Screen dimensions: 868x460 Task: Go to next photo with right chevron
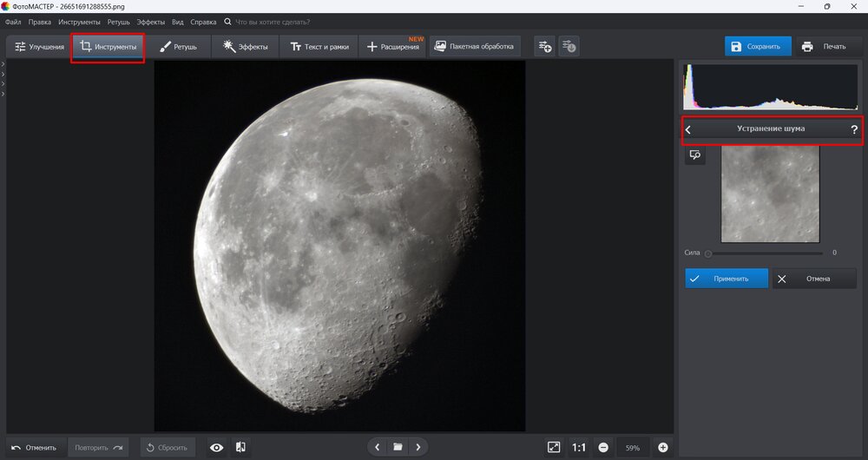click(x=418, y=447)
